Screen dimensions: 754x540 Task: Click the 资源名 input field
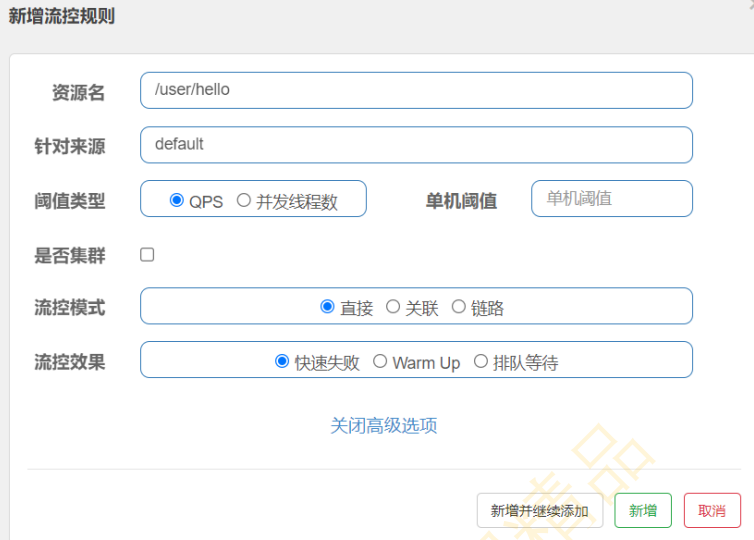click(x=415, y=90)
